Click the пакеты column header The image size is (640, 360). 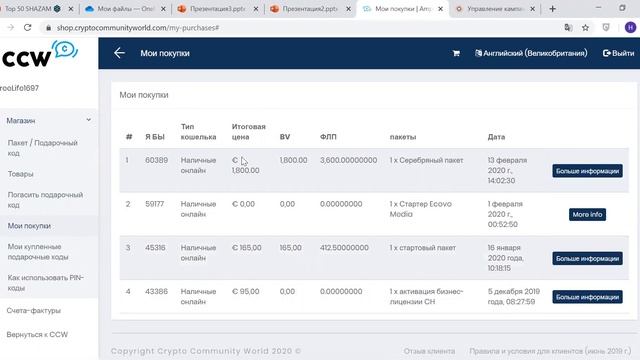coord(402,137)
